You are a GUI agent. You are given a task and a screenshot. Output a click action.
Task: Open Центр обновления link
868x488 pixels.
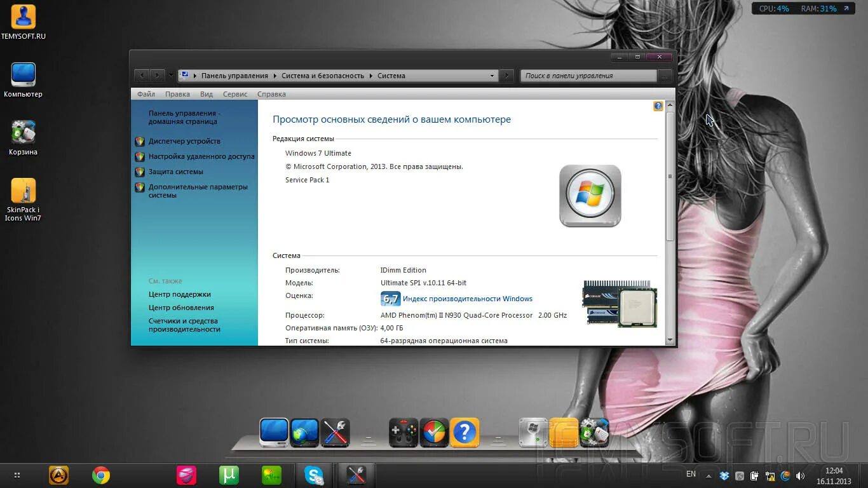point(181,308)
